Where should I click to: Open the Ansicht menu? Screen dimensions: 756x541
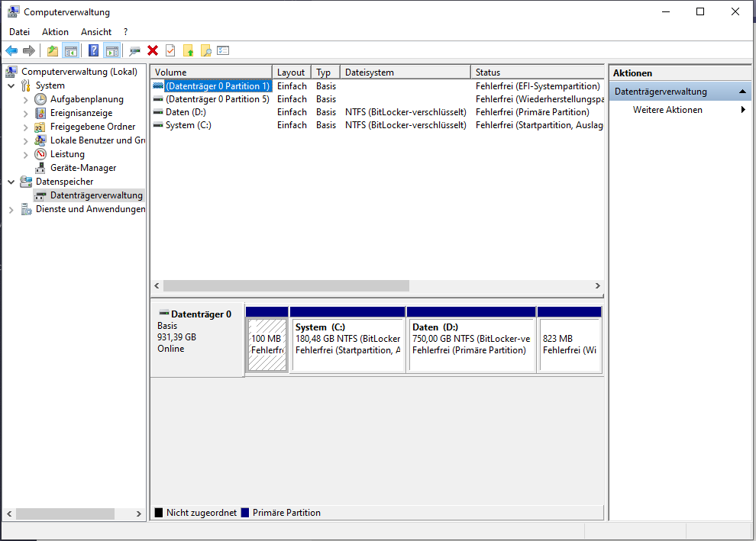pos(96,32)
